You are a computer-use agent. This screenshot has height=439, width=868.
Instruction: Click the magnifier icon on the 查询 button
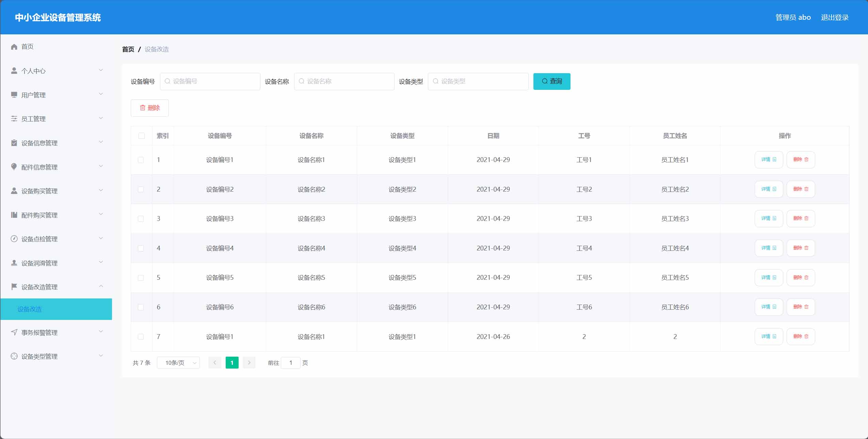[x=545, y=81]
